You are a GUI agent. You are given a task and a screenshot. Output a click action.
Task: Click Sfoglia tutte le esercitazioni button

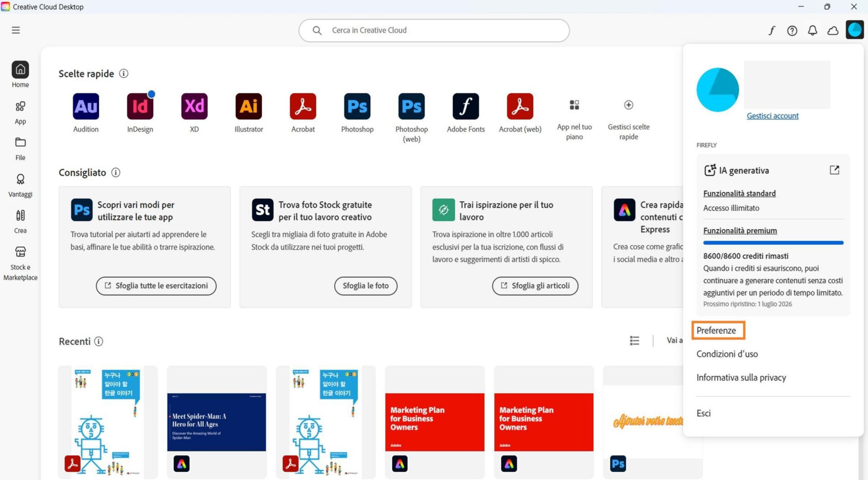pos(156,286)
